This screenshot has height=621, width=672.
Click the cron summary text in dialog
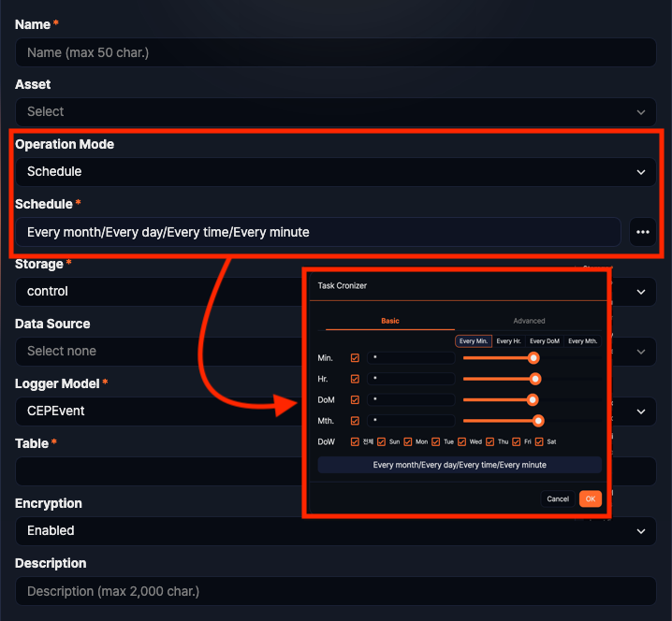460,465
